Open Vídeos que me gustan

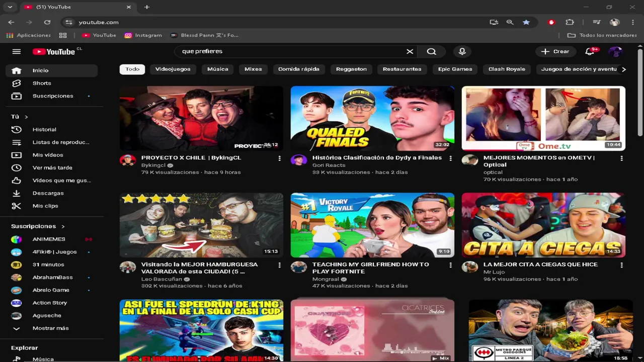tap(51, 180)
